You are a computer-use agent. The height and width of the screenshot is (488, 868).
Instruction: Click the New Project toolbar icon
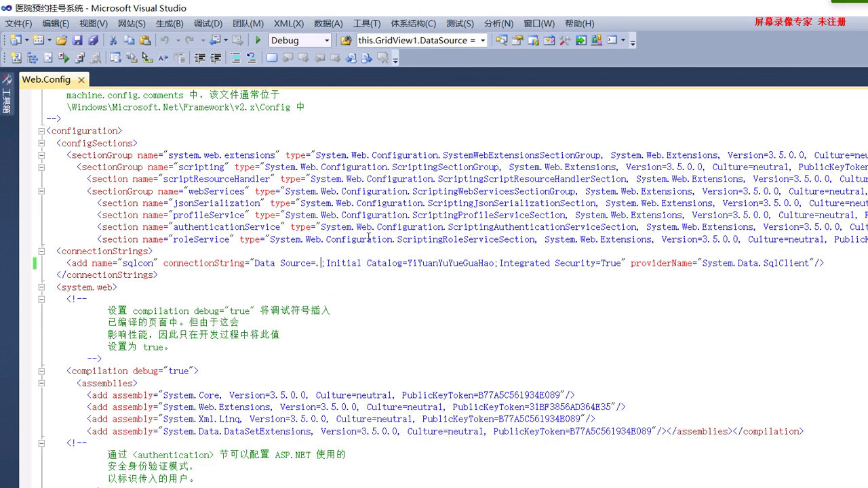pyautogui.click(x=16, y=41)
